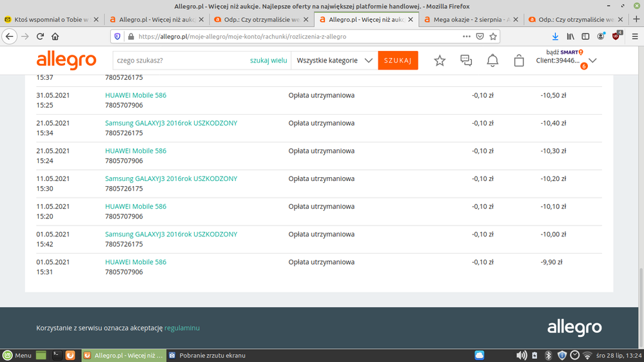
Task: Go back to the previous page
Action: click(x=10, y=37)
